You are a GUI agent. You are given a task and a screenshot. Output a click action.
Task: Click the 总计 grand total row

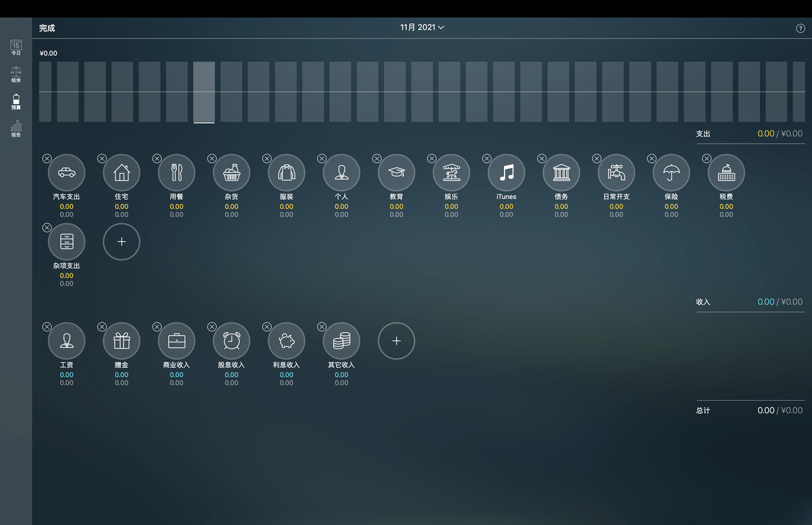750,410
